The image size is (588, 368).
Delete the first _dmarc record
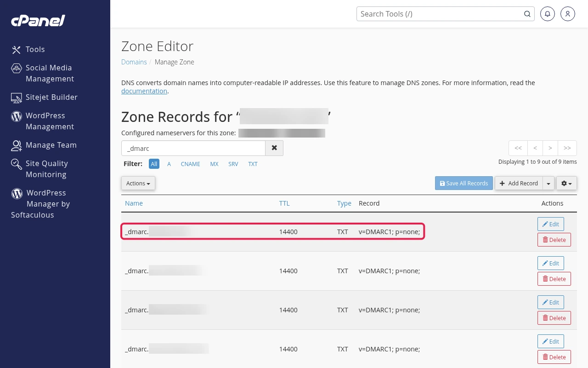point(554,240)
